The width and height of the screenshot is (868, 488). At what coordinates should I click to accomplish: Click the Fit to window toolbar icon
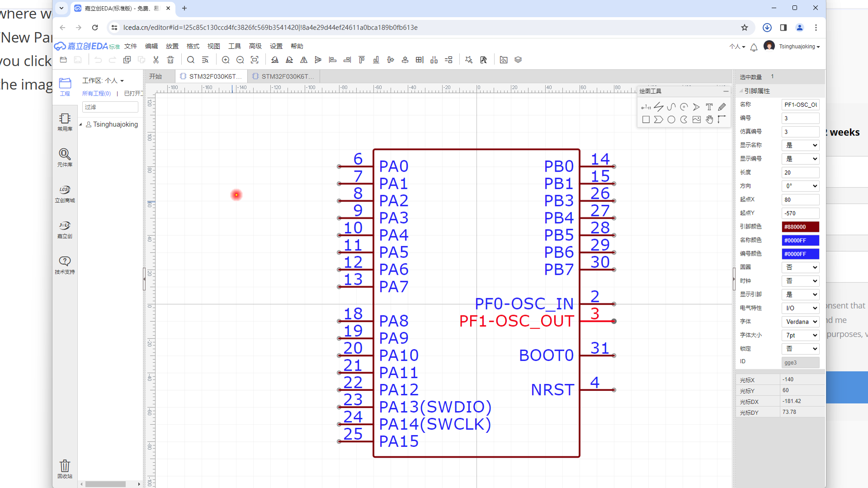click(255, 60)
